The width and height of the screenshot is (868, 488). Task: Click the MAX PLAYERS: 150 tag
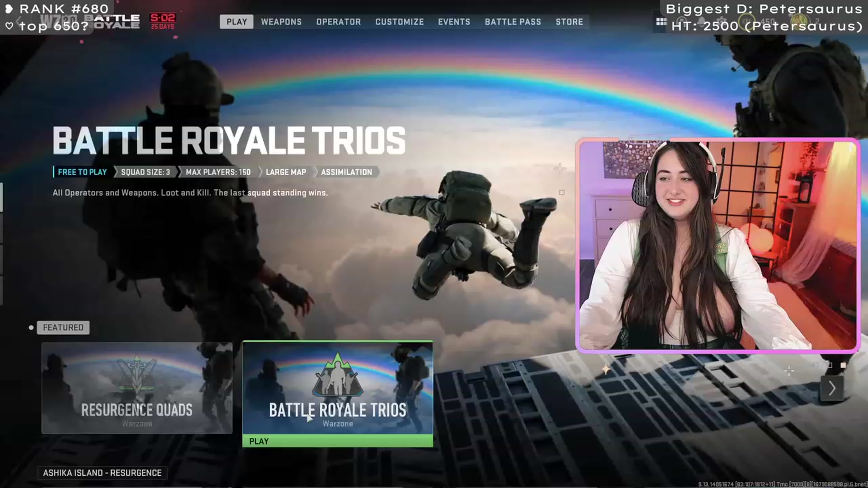[218, 172]
